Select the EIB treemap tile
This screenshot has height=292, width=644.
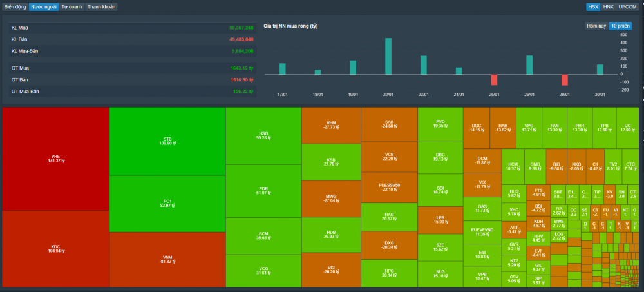482,255
